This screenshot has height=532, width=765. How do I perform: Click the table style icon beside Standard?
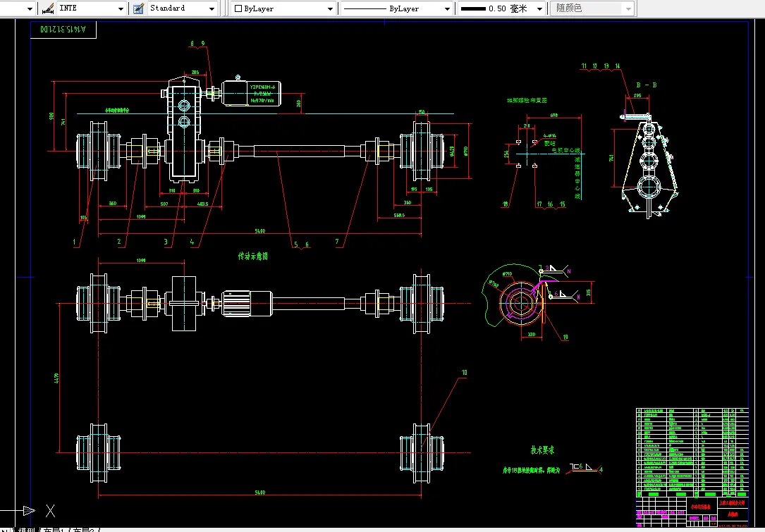pyautogui.click(x=139, y=8)
